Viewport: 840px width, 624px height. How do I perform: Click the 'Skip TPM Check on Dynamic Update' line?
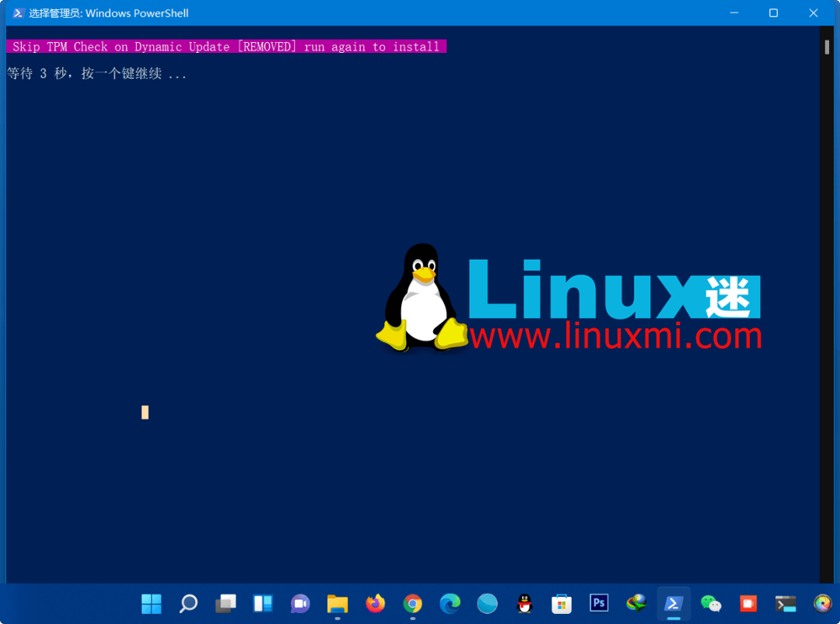(x=226, y=47)
